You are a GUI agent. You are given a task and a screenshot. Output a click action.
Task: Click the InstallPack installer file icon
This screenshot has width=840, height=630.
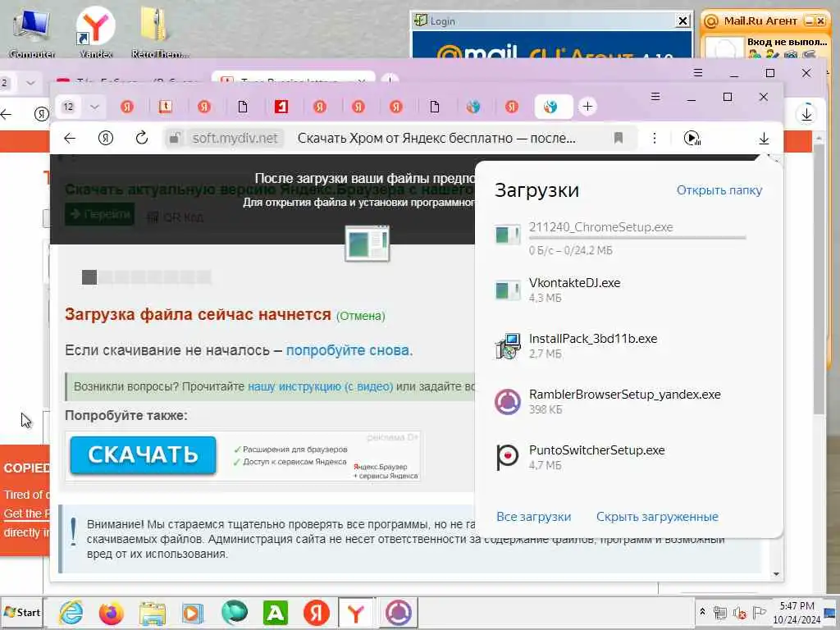507,346
